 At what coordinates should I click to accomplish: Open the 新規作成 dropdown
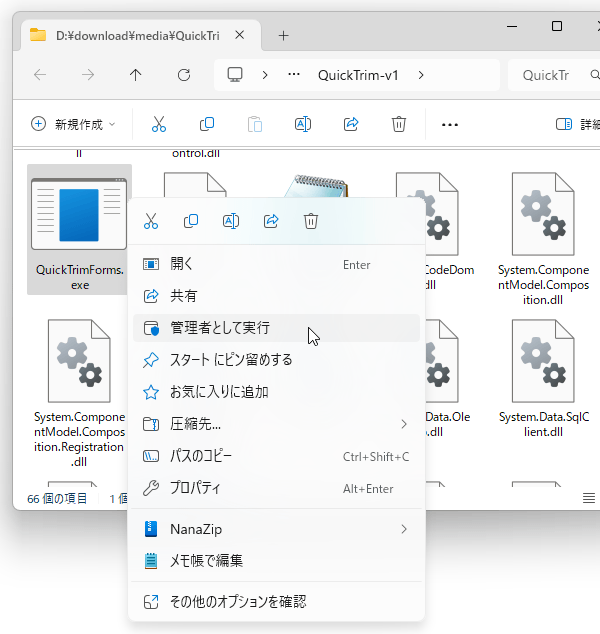(x=73, y=124)
